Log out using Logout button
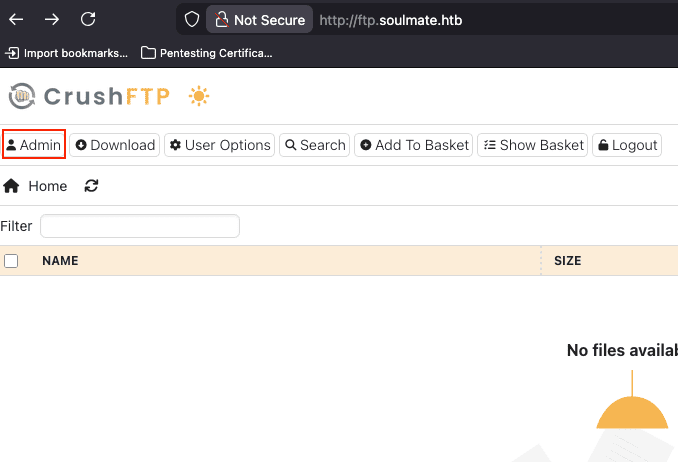The image size is (678, 462). 627,145
